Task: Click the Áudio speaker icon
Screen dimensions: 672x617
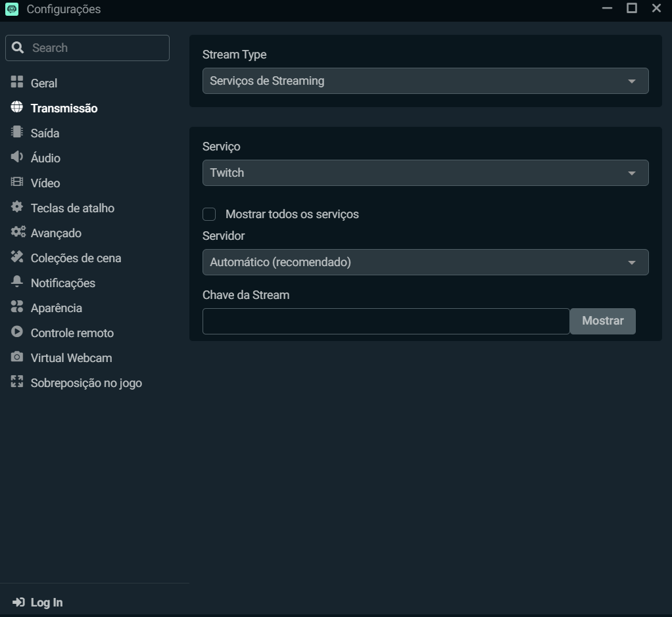Action: [x=16, y=156]
